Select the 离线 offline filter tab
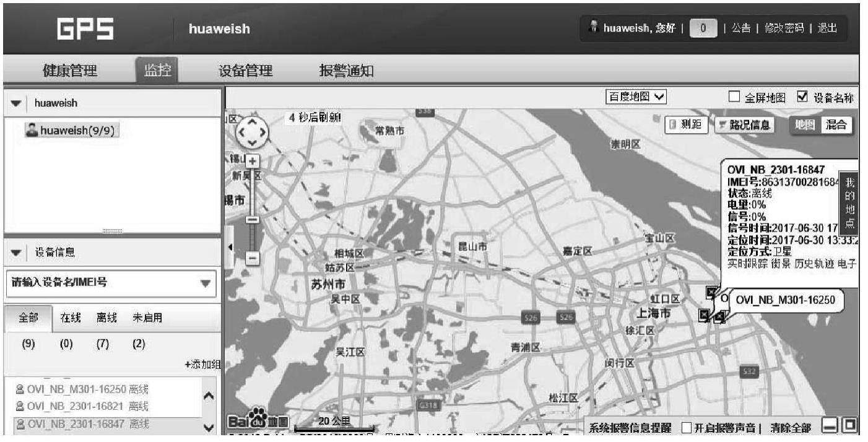This screenshot has width=868, height=442. pos(106,318)
